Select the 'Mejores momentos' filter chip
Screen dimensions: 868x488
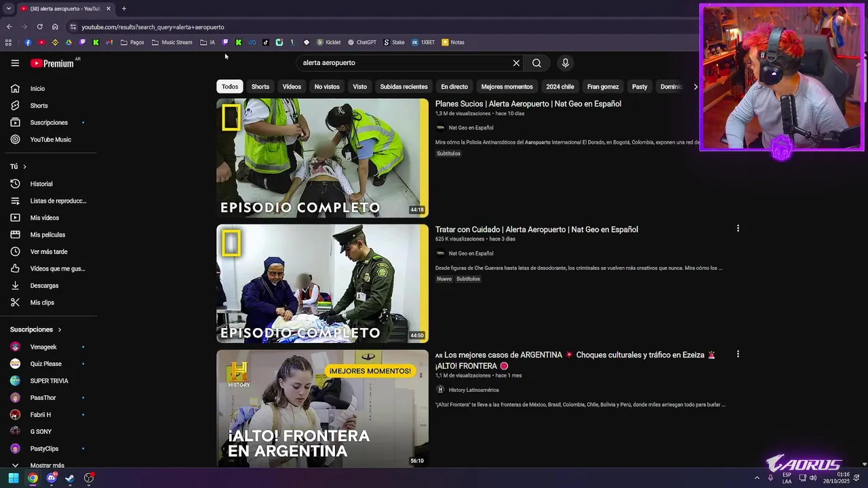point(507,87)
